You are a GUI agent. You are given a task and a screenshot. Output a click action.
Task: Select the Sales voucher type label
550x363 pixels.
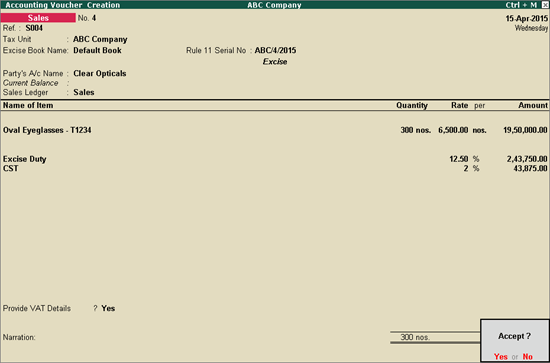click(38, 18)
